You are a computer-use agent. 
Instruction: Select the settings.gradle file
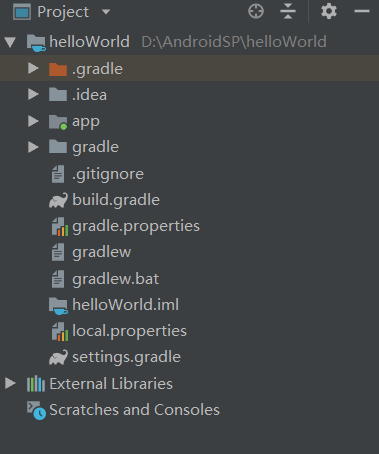[126, 358]
